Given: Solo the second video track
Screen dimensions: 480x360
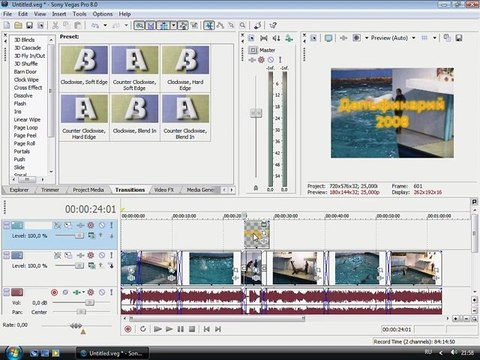Looking at the screenshot, I should 111,256.
